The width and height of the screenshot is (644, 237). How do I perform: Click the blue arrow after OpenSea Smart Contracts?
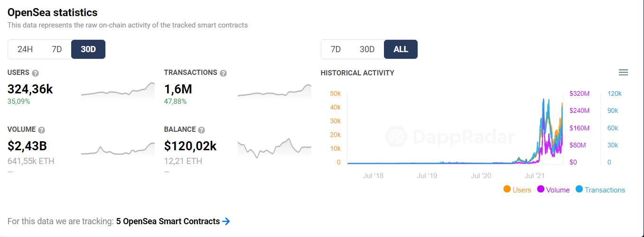tap(226, 221)
